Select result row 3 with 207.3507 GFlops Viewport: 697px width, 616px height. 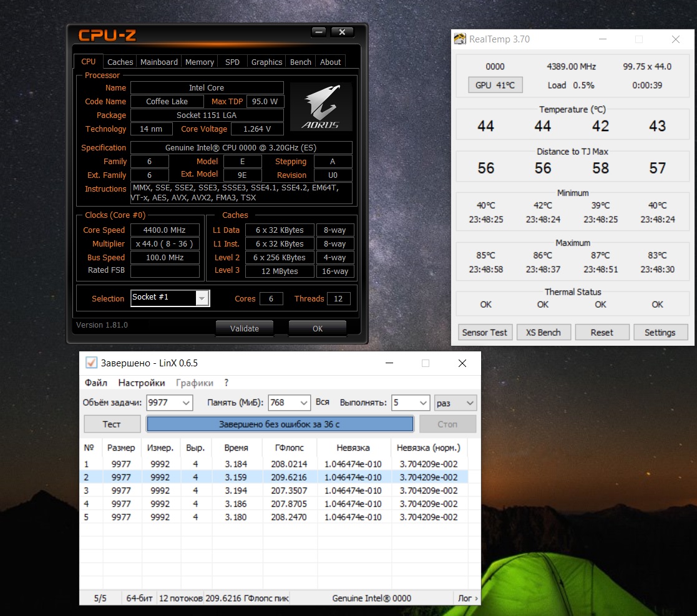(274, 491)
